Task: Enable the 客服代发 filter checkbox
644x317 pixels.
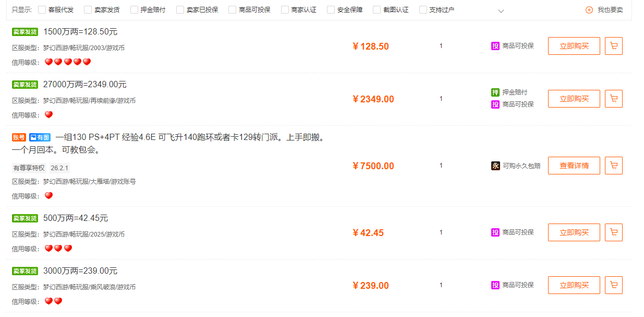Action: 41,9
